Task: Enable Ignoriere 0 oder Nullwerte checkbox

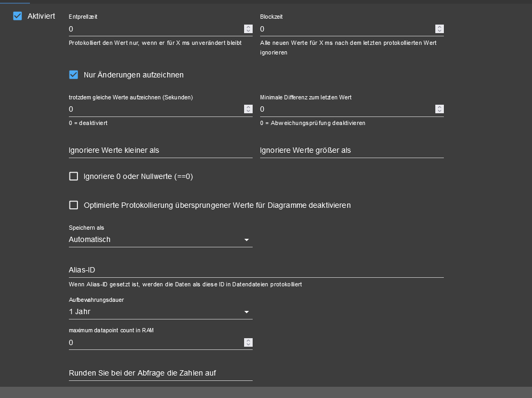Action: point(74,176)
